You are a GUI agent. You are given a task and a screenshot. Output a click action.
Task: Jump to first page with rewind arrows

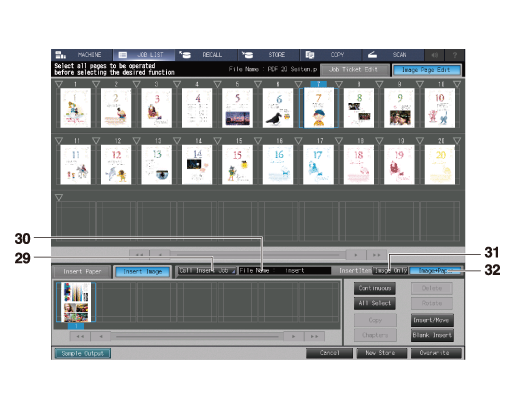(x=139, y=255)
